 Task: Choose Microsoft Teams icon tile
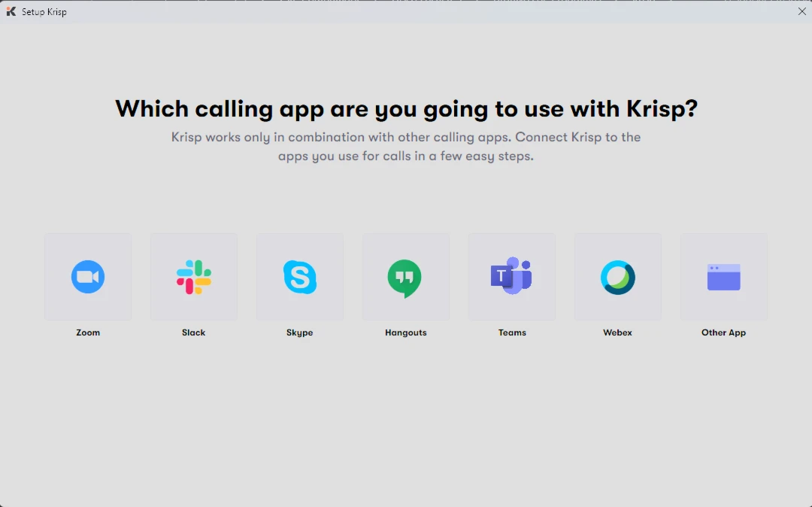click(512, 277)
